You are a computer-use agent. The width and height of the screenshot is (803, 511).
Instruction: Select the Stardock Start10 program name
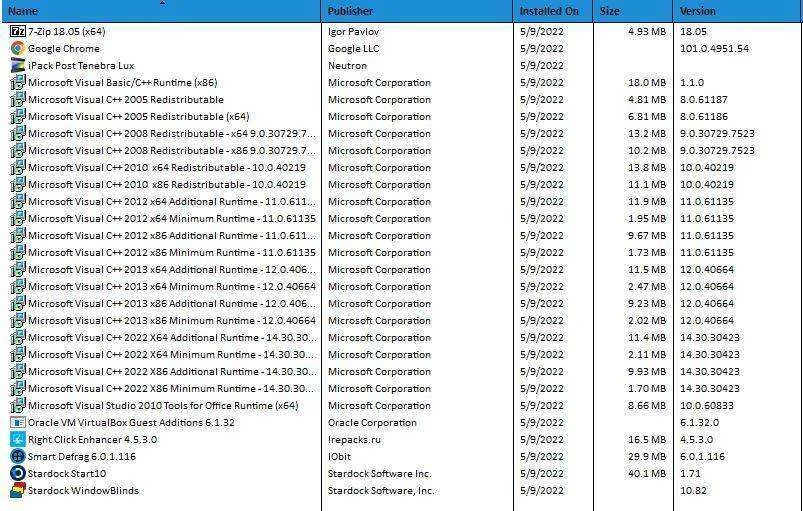pyautogui.click(x=67, y=473)
